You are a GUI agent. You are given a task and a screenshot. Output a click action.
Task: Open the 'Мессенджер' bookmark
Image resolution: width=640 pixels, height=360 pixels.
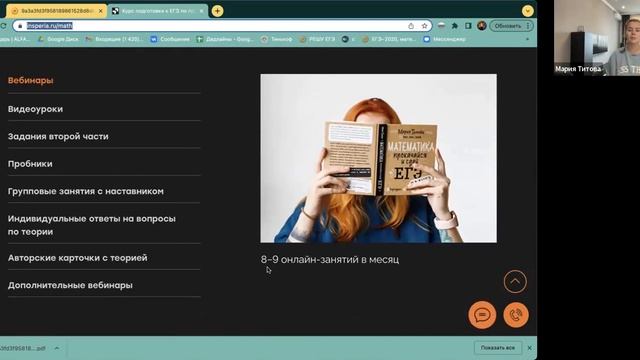[444, 39]
